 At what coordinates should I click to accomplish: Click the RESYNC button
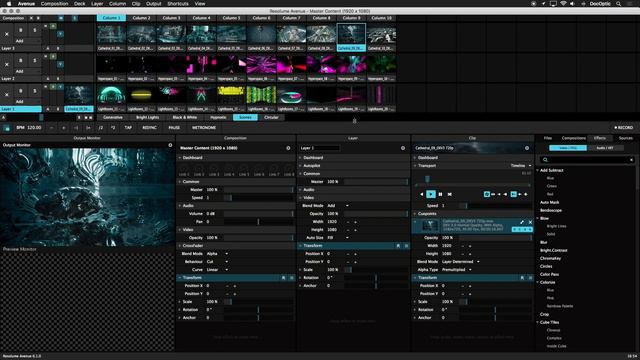pyautogui.click(x=149, y=128)
